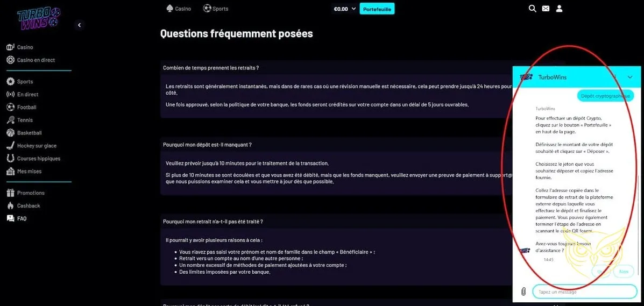Expand the "Pourquoi mon dépôt est-il manquant ?" question
Viewport: 644px width, 306px height.
(208, 145)
